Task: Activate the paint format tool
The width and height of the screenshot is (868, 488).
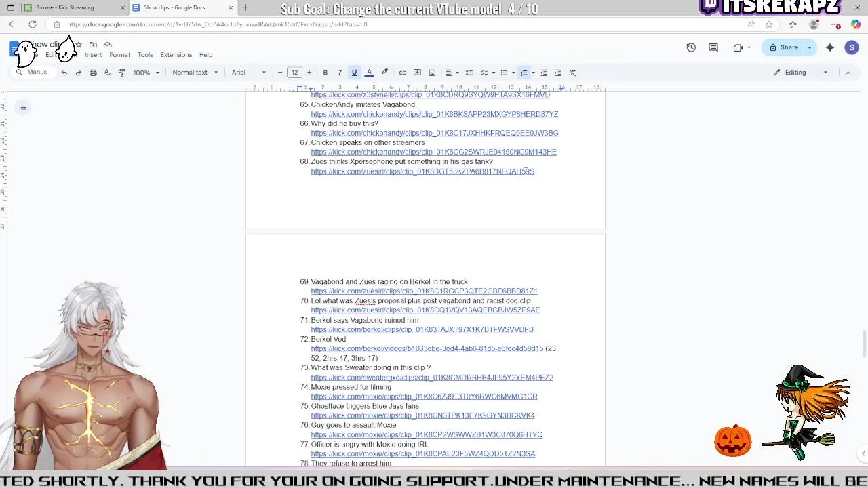Action: (x=121, y=73)
